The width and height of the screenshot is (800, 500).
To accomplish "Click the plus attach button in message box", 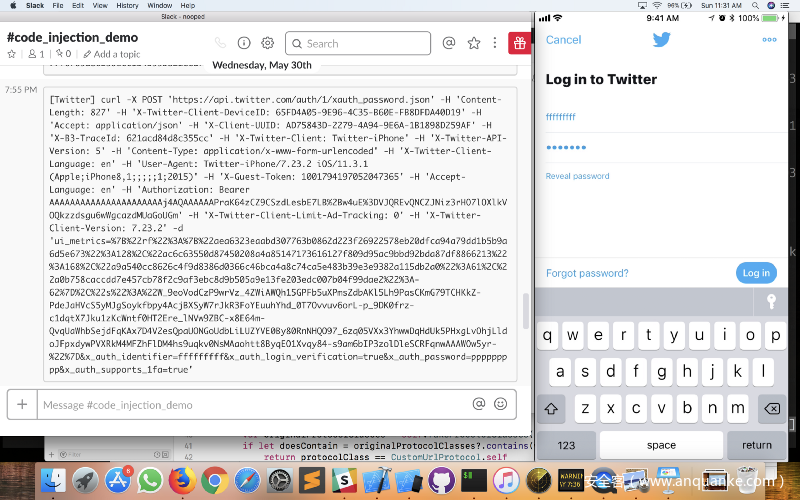I will [22, 405].
